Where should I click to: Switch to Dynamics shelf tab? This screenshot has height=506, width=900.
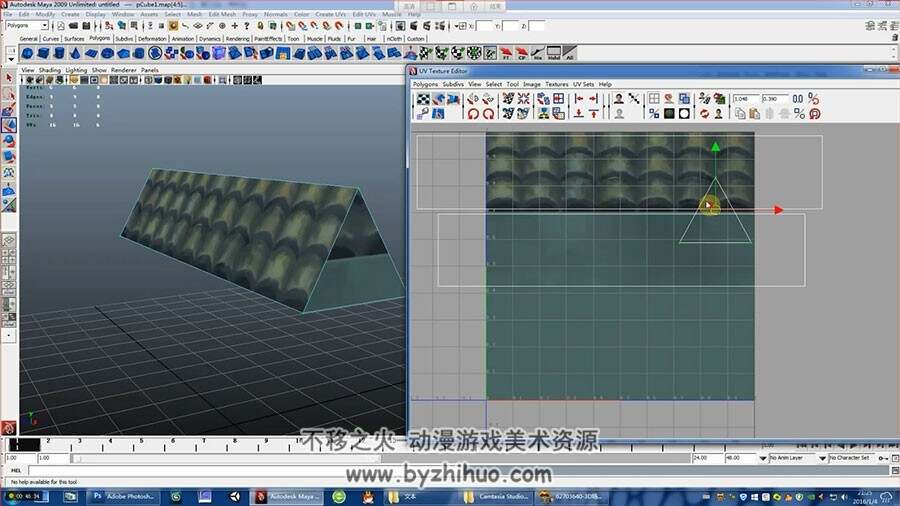click(210, 38)
